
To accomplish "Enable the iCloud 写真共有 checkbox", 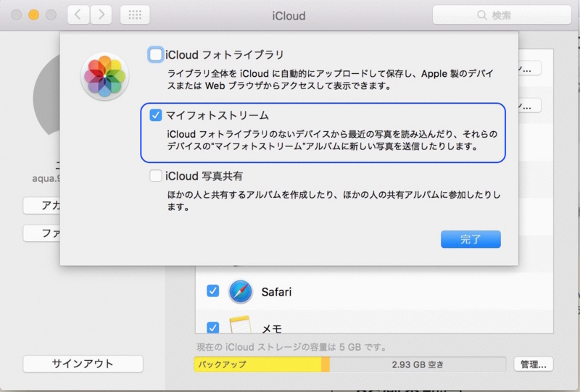I will tap(155, 175).
